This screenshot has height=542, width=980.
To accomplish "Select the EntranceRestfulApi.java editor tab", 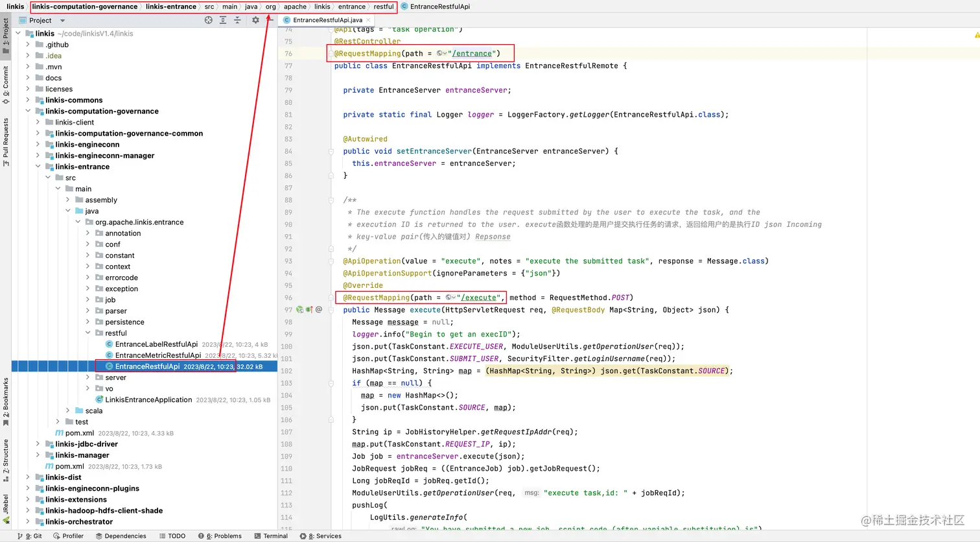I will click(x=327, y=20).
